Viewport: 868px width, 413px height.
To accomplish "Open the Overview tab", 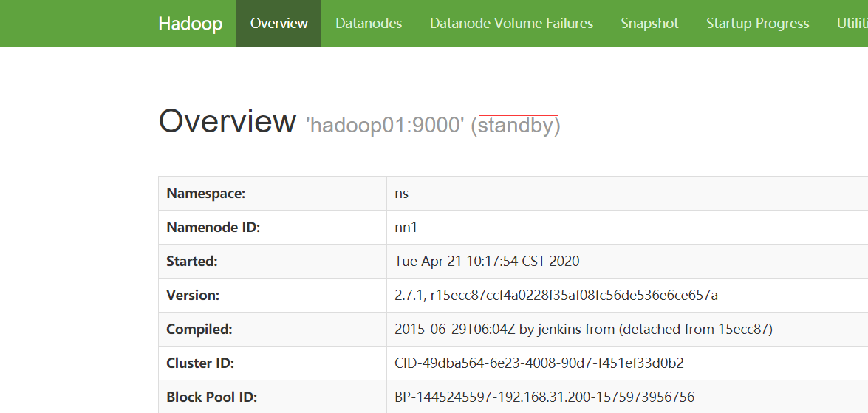I will [278, 24].
